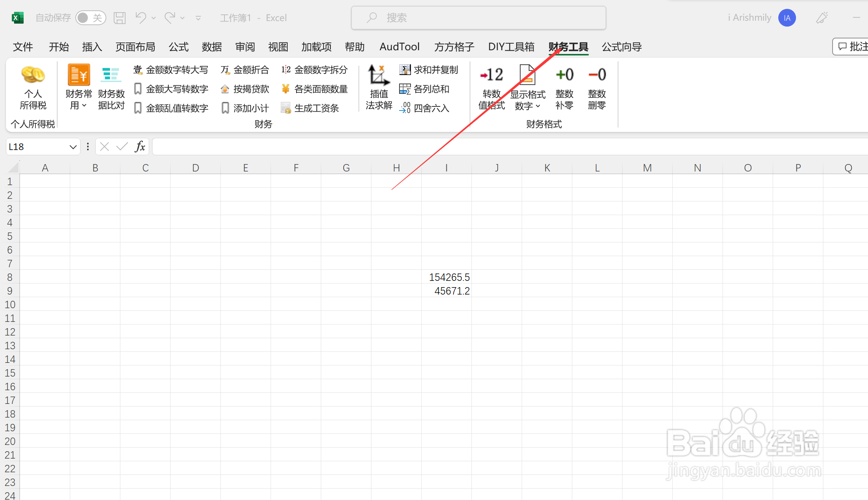Open the Redo history dropdown arrow
The image size is (868, 500).
(182, 18)
